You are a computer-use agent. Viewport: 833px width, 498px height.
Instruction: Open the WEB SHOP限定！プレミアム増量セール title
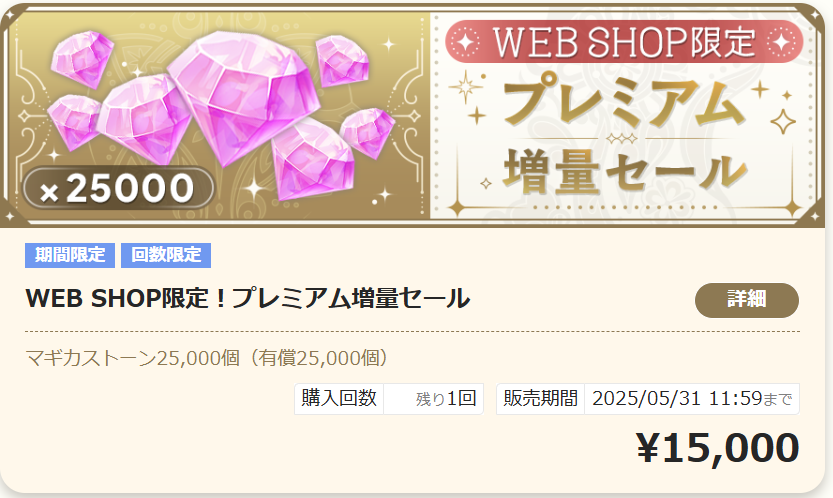248,298
